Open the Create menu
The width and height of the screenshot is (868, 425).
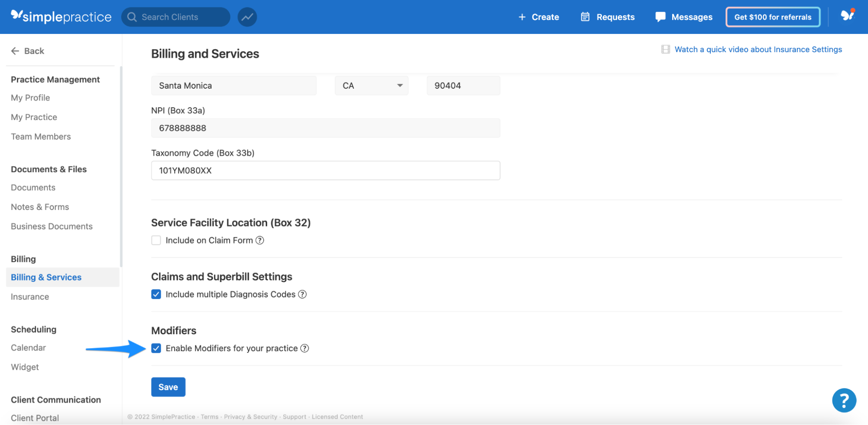click(539, 17)
